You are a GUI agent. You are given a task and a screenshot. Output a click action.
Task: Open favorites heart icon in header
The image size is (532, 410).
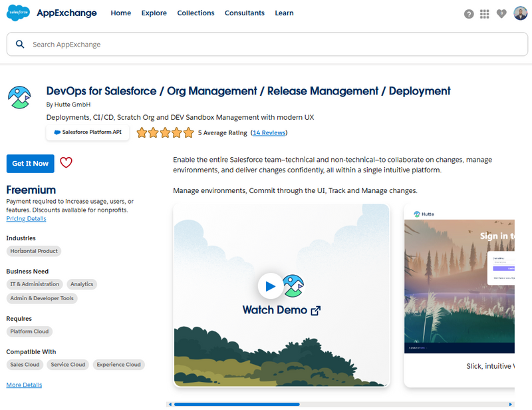point(501,13)
